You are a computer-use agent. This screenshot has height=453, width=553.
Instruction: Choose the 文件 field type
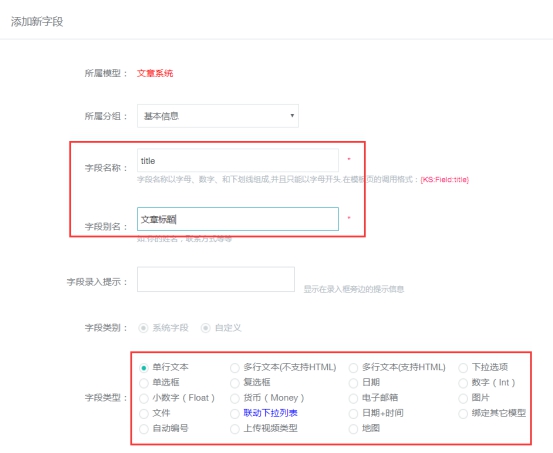tap(144, 413)
